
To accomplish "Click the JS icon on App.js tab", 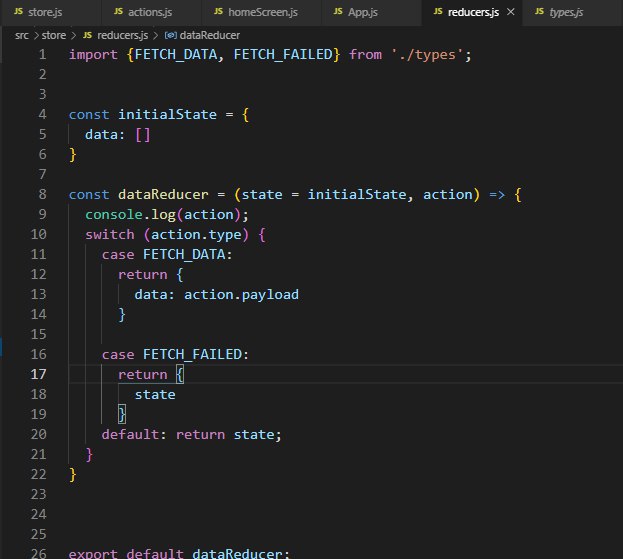I will click(338, 12).
